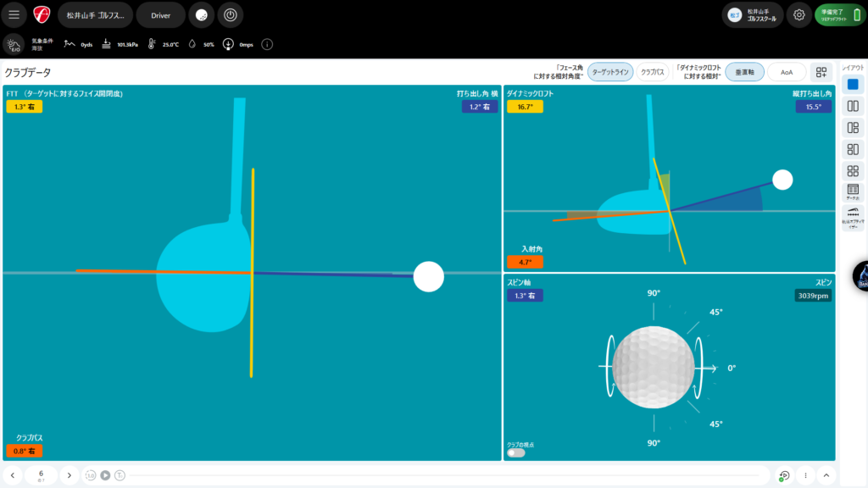
Task: Choose layout with large left panel
Action: (853, 128)
